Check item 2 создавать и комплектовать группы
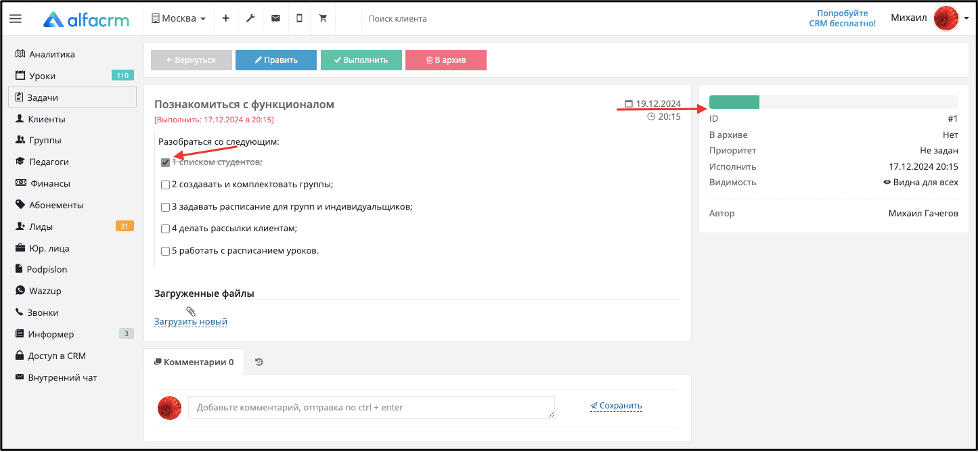 point(165,185)
